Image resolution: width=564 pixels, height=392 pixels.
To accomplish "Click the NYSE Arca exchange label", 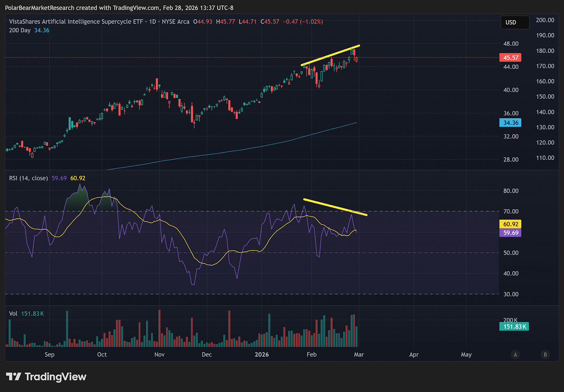I will (x=175, y=22).
